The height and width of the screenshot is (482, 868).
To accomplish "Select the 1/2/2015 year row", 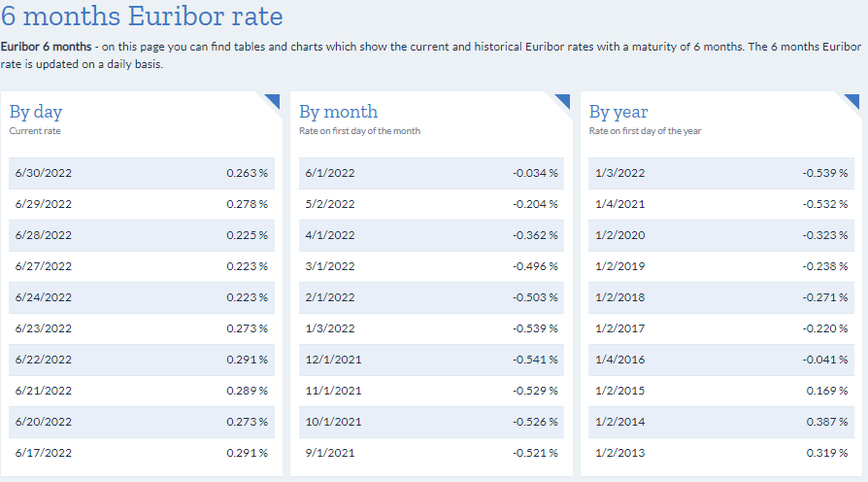I will tap(721, 391).
